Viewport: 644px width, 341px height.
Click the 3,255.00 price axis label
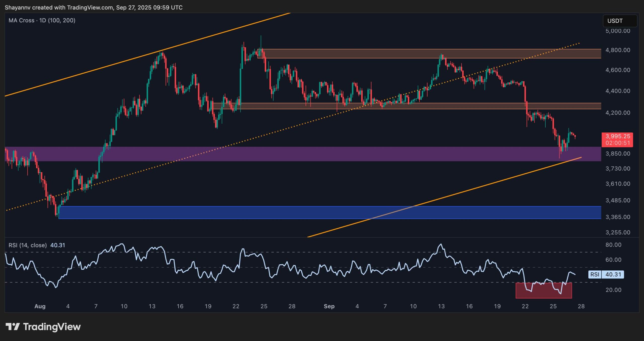[618, 232]
